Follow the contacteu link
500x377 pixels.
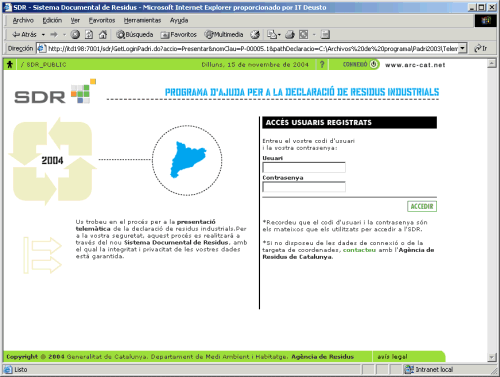click(359, 250)
